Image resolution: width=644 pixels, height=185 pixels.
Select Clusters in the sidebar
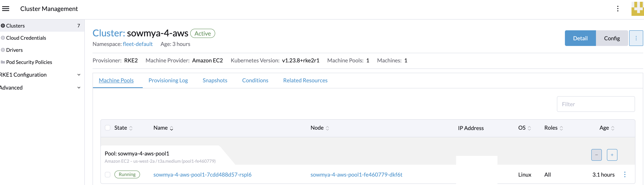15,26
